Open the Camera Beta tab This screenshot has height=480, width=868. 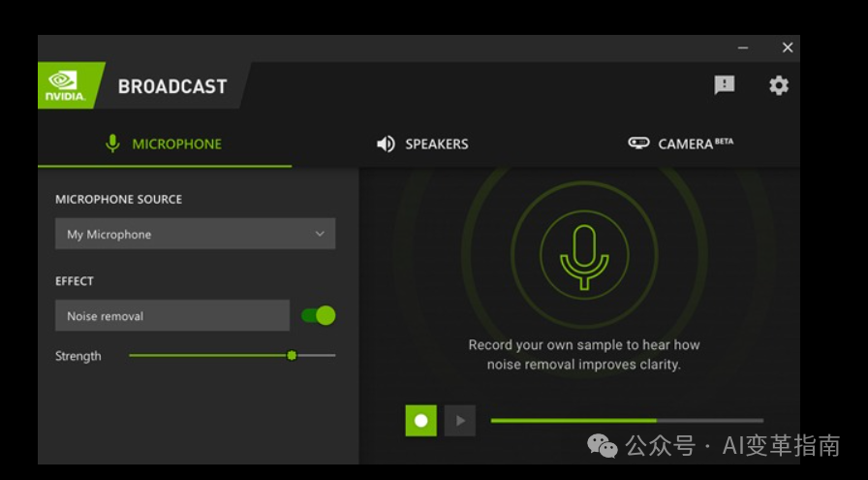tap(680, 144)
